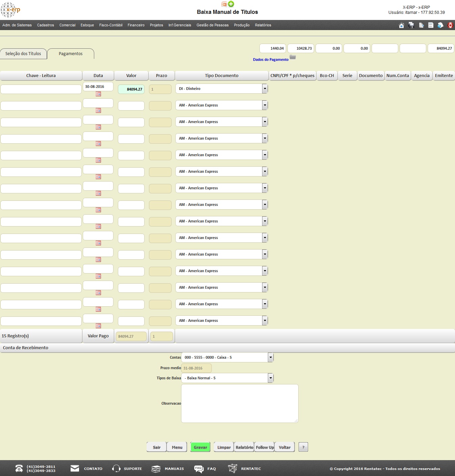The image size is (455, 476).
Task: Click the Rentatec network cube icon
Action: (x=232, y=469)
